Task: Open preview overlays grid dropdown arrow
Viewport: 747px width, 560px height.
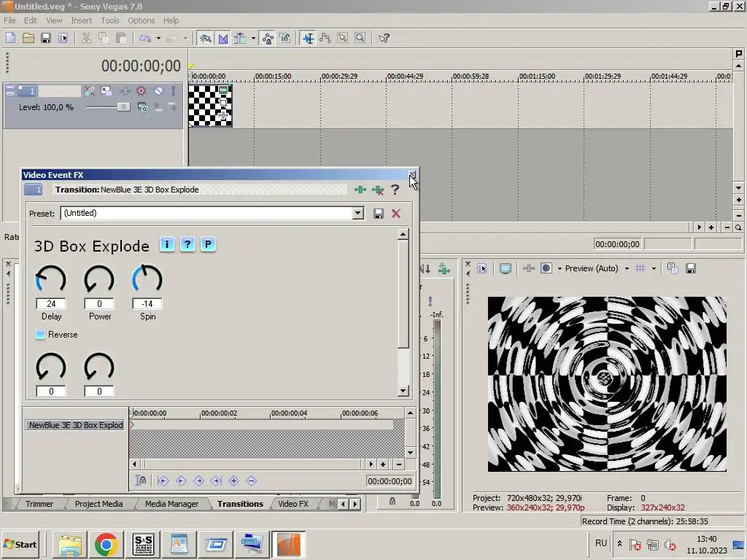Action: (x=654, y=268)
